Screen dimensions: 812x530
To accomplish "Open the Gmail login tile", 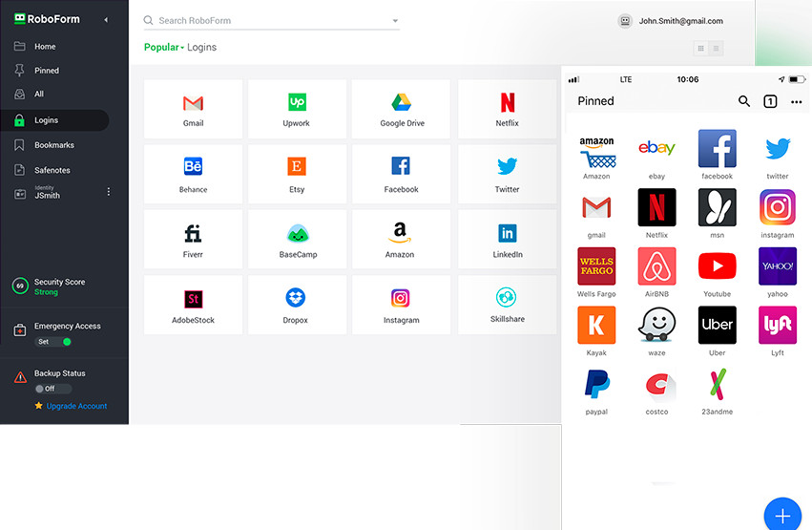I will [x=193, y=109].
